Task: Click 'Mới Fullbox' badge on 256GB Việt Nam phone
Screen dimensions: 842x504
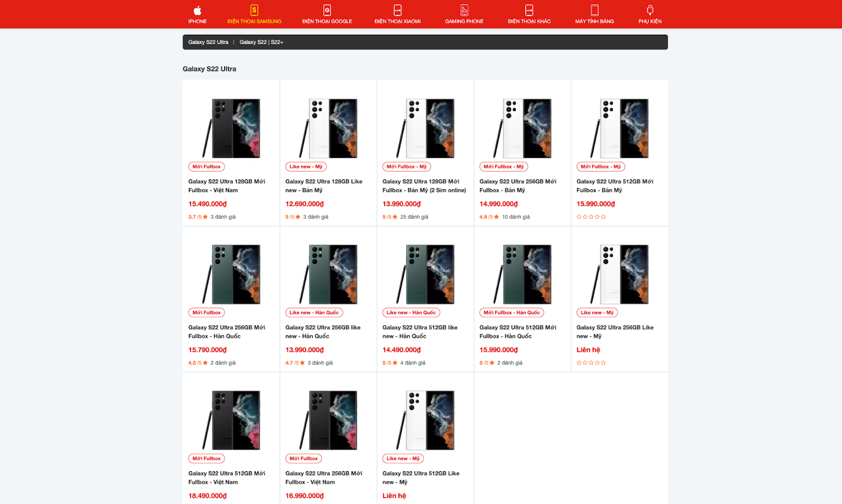Action: pyautogui.click(x=304, y=459)
